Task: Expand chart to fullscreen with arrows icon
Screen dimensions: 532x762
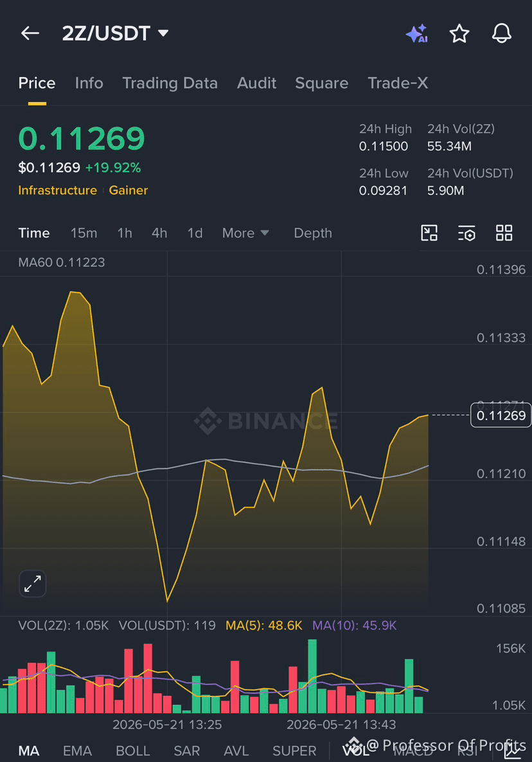Action: (x=33, y=584)
